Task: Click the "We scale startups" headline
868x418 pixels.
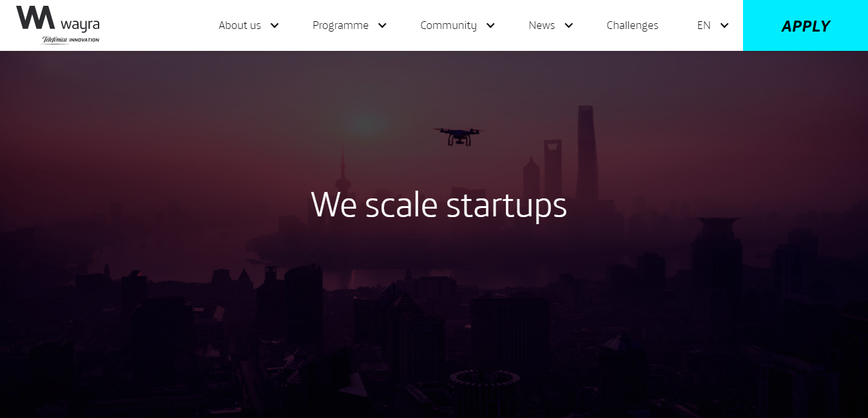Action: pyautogui.click(x=439, y=204)
